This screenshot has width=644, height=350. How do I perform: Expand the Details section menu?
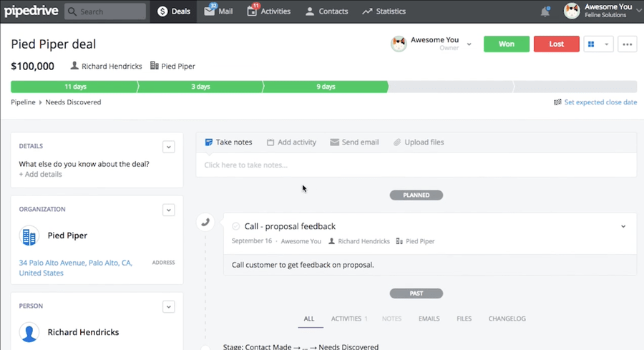coord(168,147)
